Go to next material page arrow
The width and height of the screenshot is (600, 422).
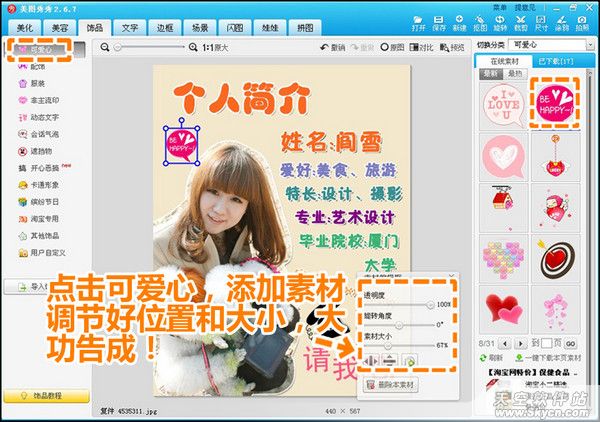point(521,344)
